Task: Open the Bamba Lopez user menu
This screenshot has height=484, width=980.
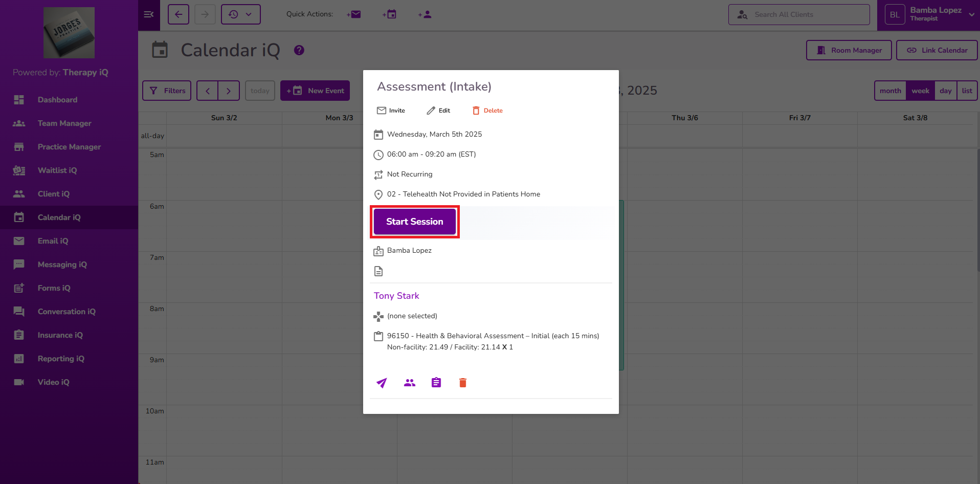Action: coord(928,15)
